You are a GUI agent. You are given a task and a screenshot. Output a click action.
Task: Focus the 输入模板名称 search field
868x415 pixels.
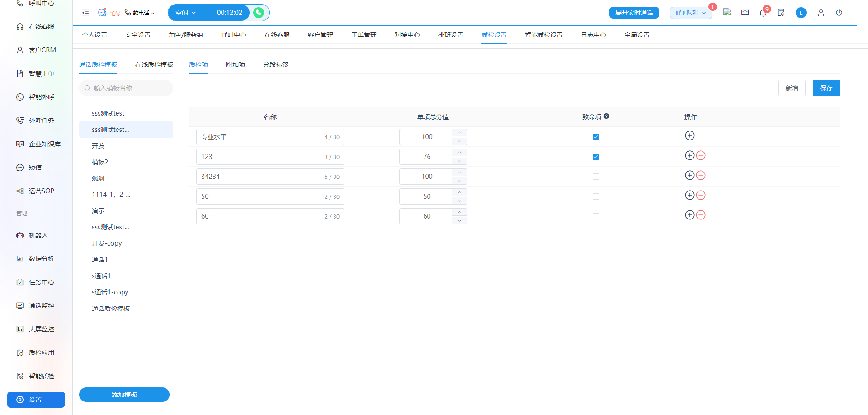click(126, 88)
